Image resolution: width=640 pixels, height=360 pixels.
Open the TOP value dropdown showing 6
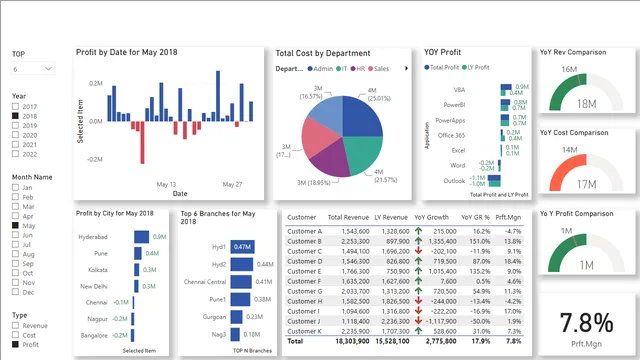(x=33, y=69)
